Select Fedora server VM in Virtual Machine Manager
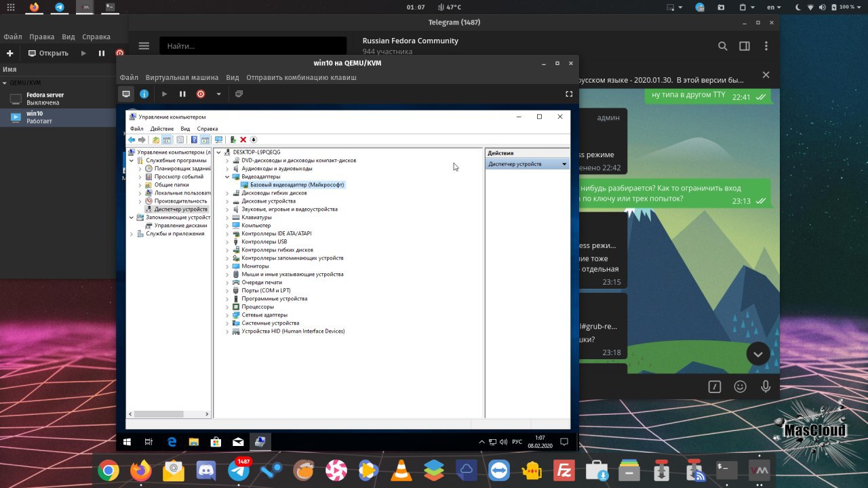 [x=58, y=99]
